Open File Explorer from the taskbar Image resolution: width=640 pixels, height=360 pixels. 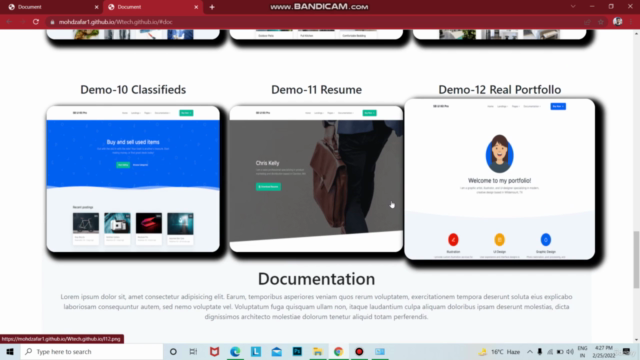[318, 351]
